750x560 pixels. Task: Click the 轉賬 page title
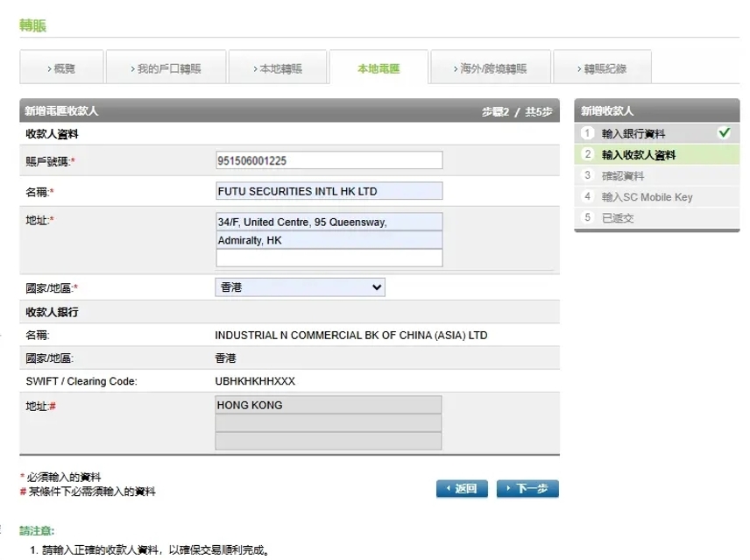pyautogui.click(x=32, y=25)
